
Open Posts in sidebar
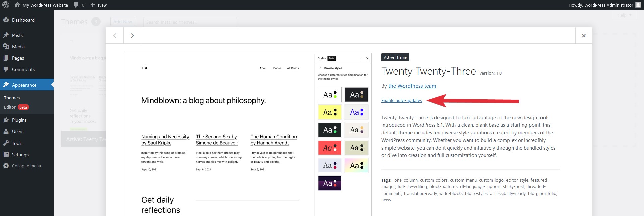tap(27, 35)
